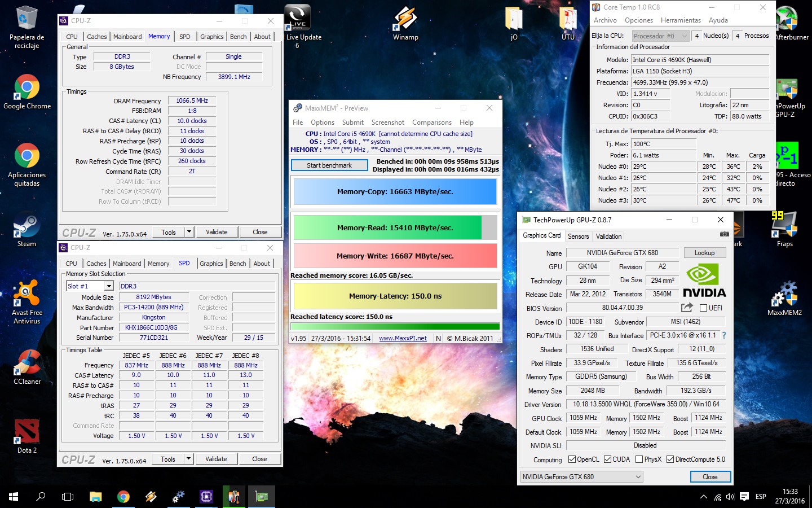Toggle DirectCompute 5.0 checkbox

coord(670,459)
